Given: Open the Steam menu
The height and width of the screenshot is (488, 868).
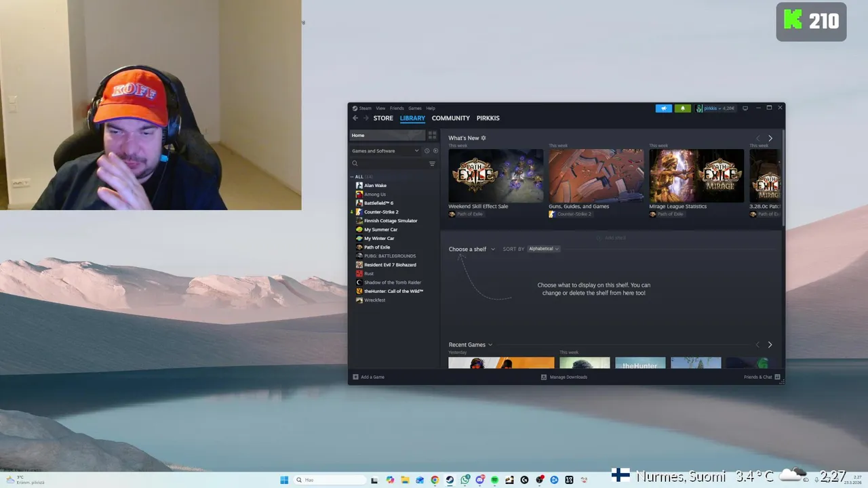Looking at the screenshot, I should pos(365,108).
